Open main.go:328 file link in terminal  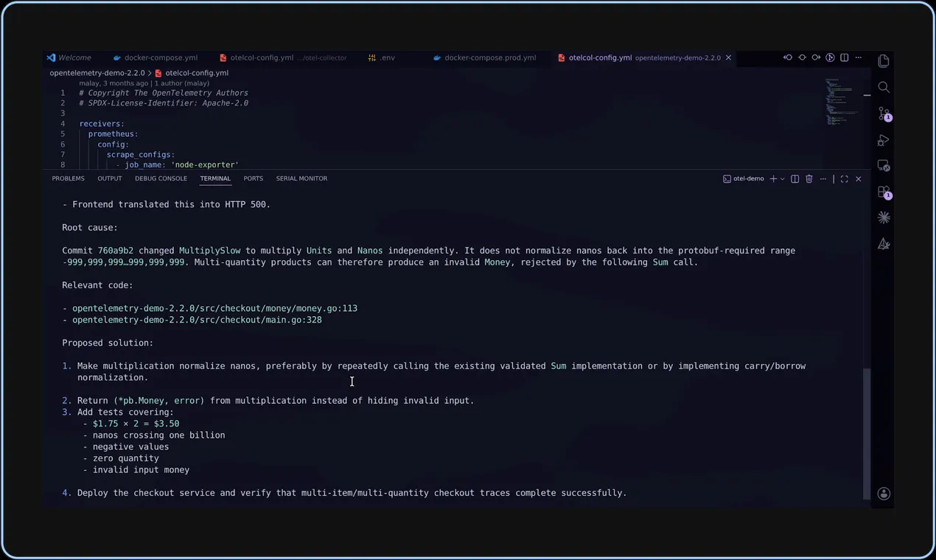pyautogui.click(x=197, y=320)
